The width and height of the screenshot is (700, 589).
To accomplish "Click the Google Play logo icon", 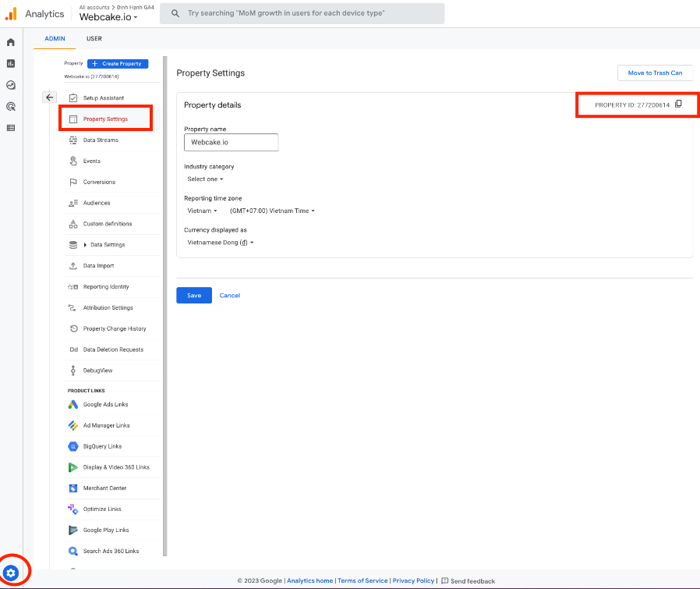I will (72, 530).
